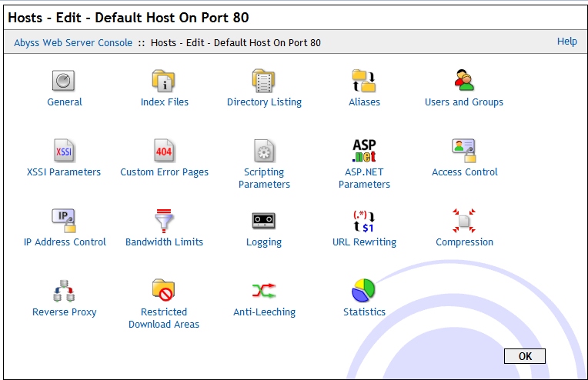Viewport: 588px width, 380px height.
Task: Open the Users and Groups icon
Action: (464, 81)
